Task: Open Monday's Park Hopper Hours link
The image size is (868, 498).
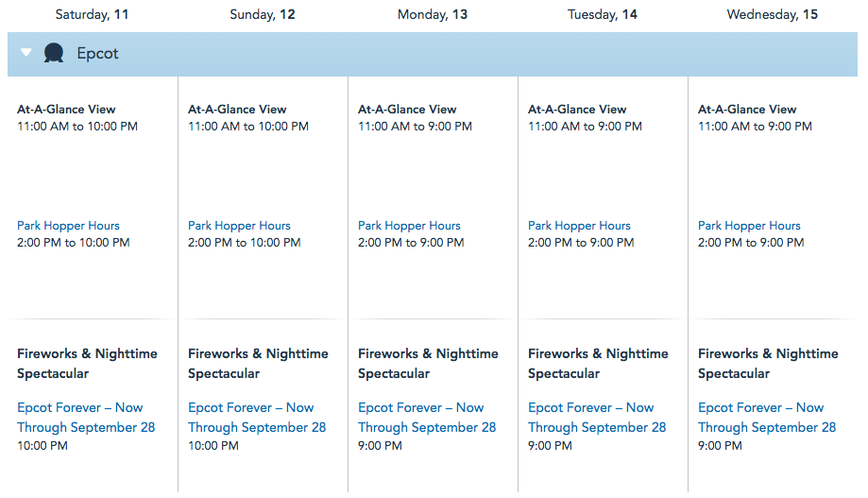Action: [x=409, y=226]
